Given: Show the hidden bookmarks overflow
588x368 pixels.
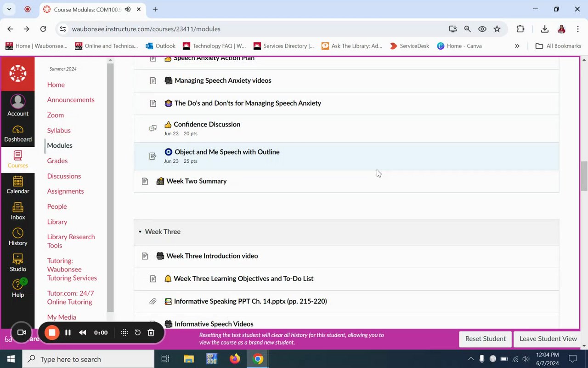Looking at the screenshot, I should [517, 46].
